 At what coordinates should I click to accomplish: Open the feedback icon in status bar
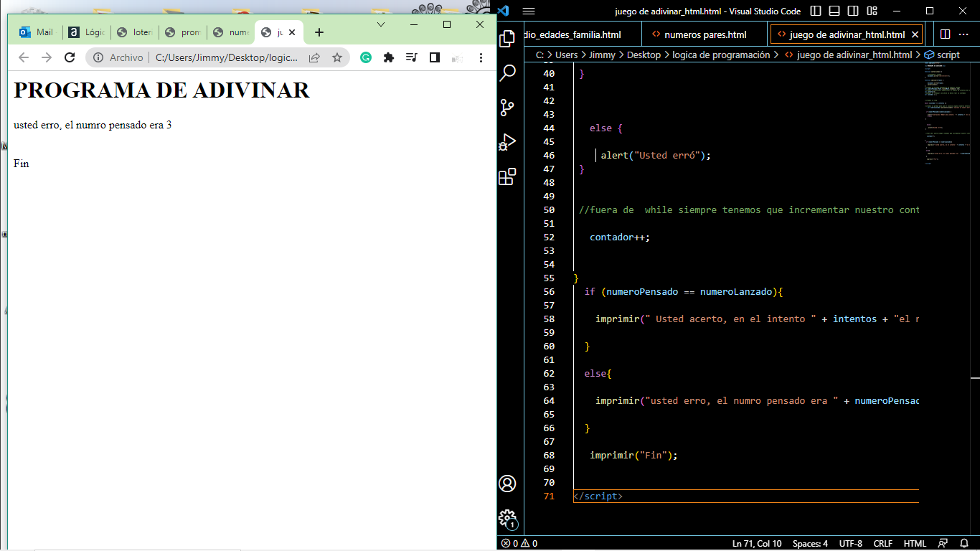pyautogui.click(x=943, y=544)
